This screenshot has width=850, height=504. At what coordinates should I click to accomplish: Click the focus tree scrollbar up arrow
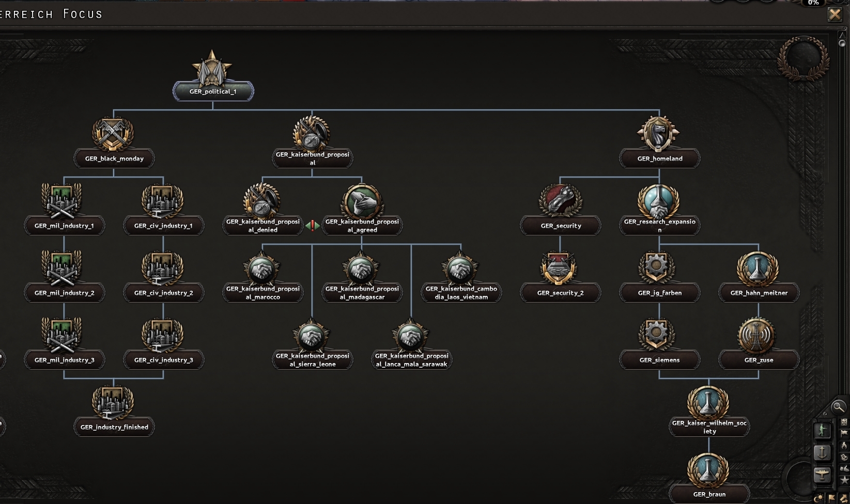tap(841, 35)
